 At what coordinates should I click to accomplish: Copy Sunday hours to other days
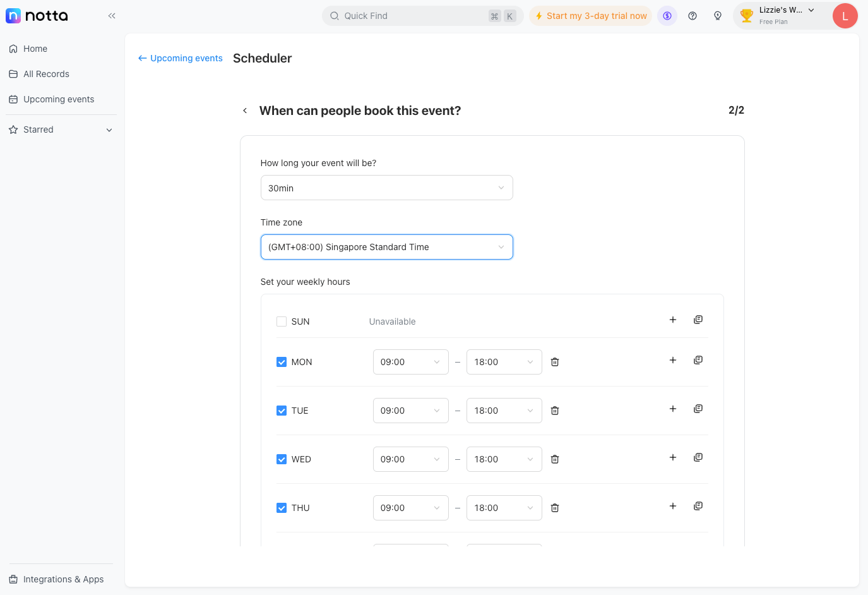698,320
